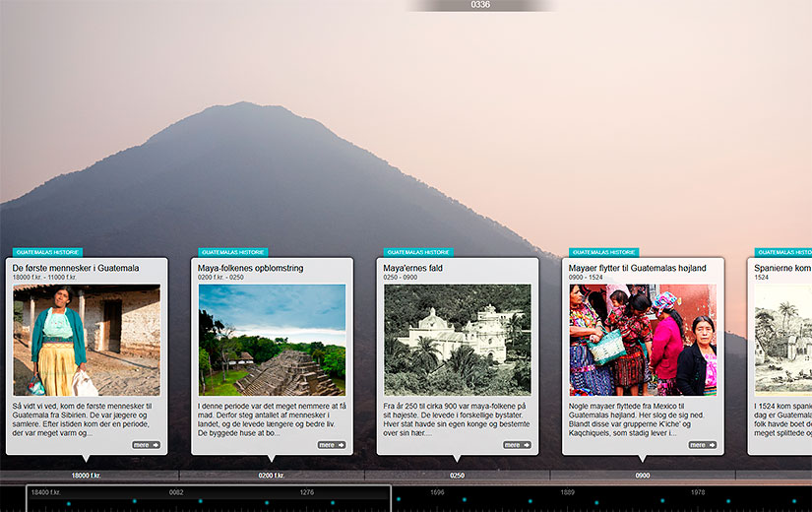Open 'mere' on Maya'ernes fald card
Screen dimensions: 812x512
point(517,445)
